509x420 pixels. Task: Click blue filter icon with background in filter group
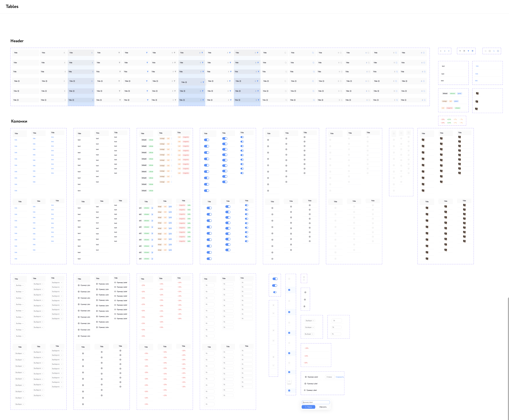pyautogui.click(x=472, y=51)
